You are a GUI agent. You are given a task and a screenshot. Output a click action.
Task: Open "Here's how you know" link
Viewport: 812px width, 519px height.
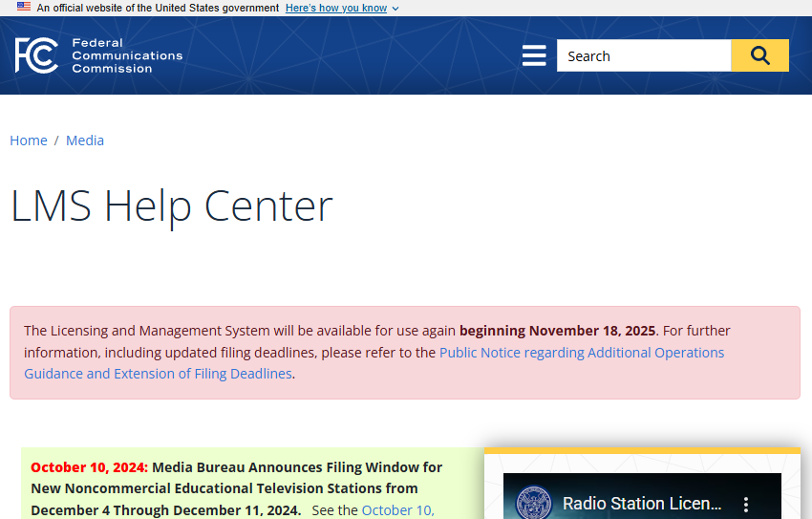336,8
